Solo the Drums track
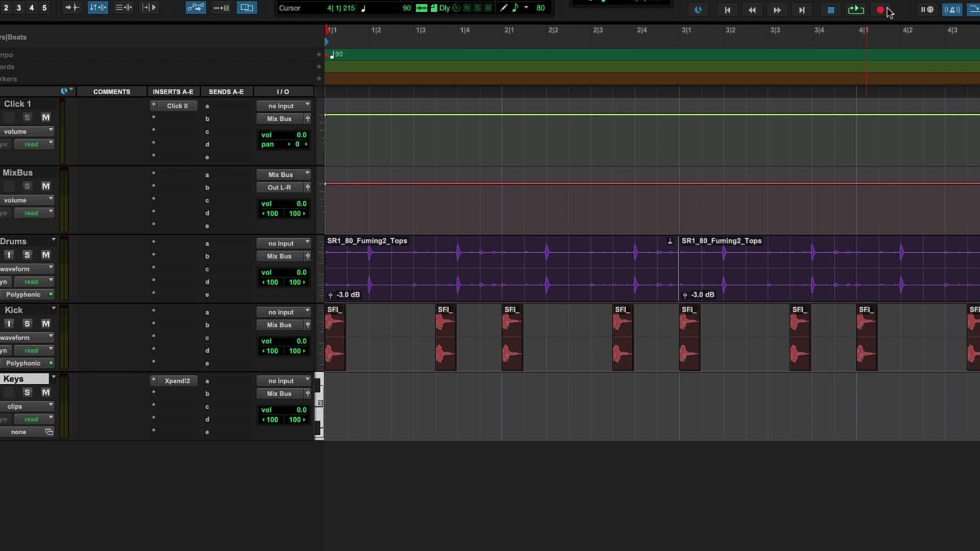Image resolution: width=980 pixels, height=551 pixels. pos(27,255)
